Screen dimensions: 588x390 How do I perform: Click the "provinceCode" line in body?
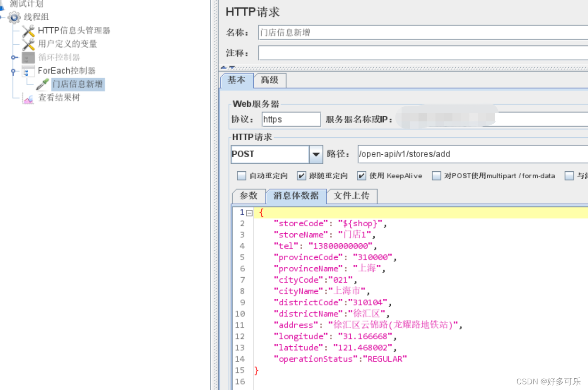coord(336,257)
